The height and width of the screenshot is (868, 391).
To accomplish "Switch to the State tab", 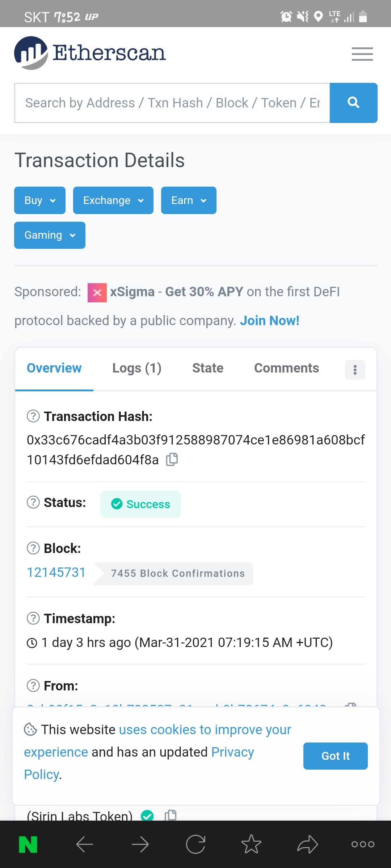I will pos(208,368).
